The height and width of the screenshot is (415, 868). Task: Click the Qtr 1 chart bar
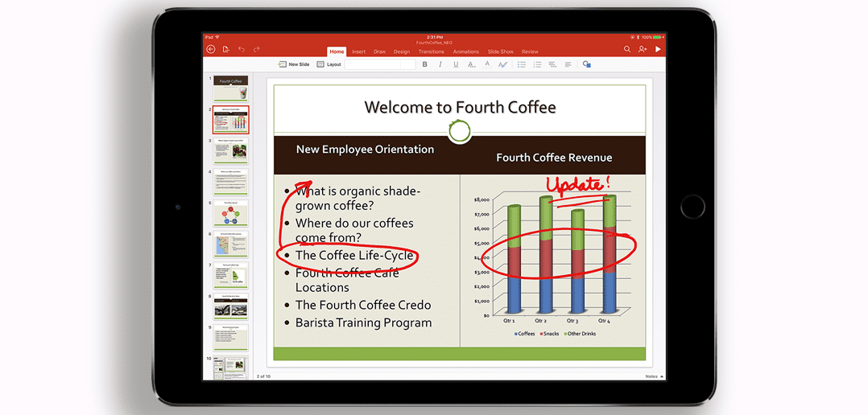pyautogui.click(x=515, y=260)
